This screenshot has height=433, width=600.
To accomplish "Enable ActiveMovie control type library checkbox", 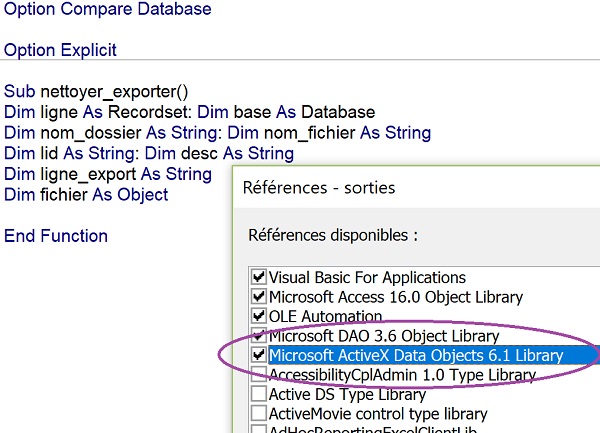I will (259, 413).
